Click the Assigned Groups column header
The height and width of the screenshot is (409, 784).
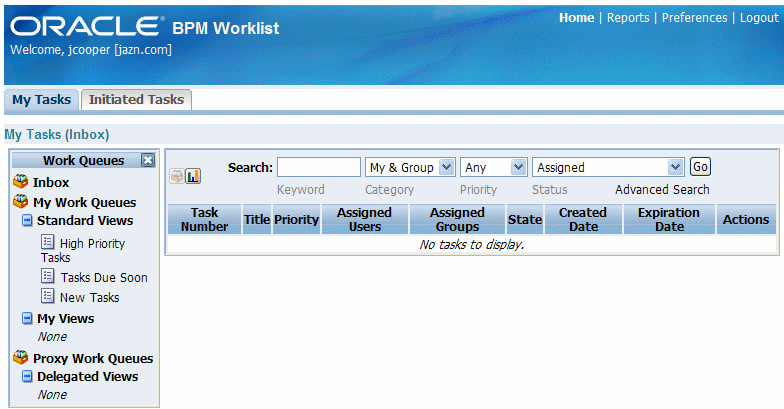point(458,219)
